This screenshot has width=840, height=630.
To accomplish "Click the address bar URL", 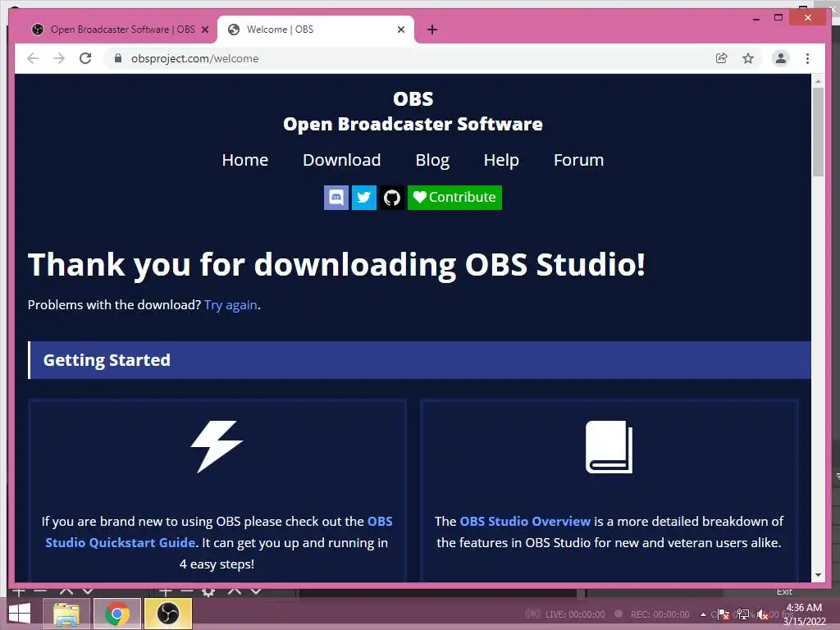I will (195, 58).
